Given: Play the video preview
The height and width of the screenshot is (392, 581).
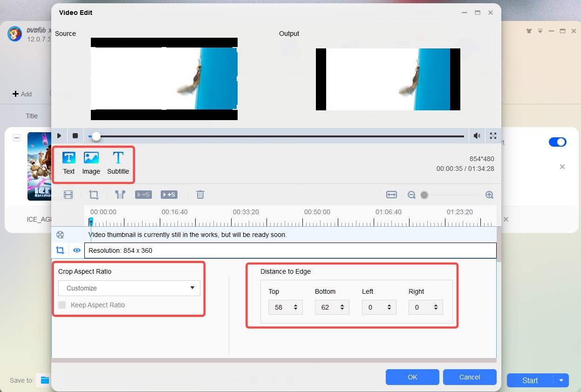Looking at the screenshot, I should pyautogui.click(x=59, y=136).
